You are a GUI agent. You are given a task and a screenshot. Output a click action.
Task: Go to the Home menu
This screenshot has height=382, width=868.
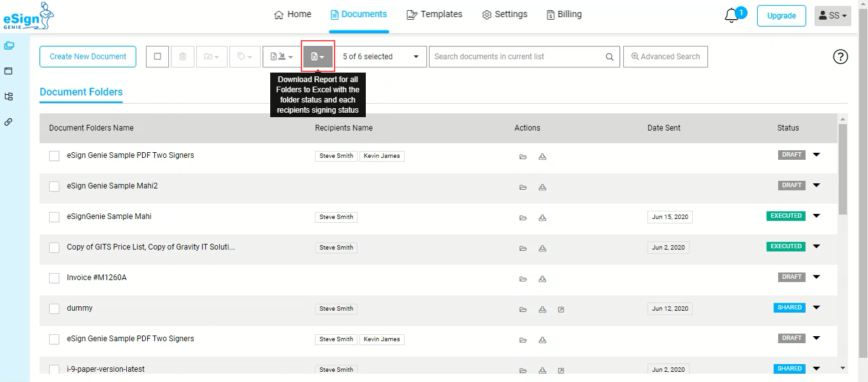point(293,15)
